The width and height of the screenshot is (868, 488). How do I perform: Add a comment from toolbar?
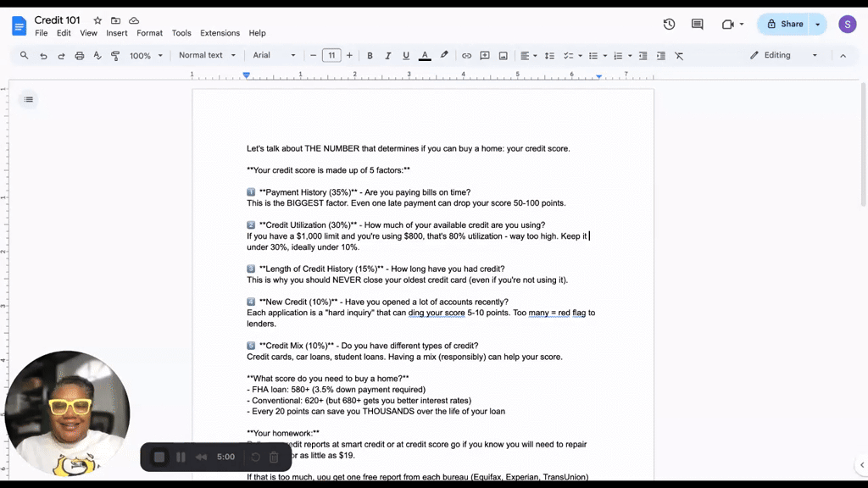click(485, 56)
